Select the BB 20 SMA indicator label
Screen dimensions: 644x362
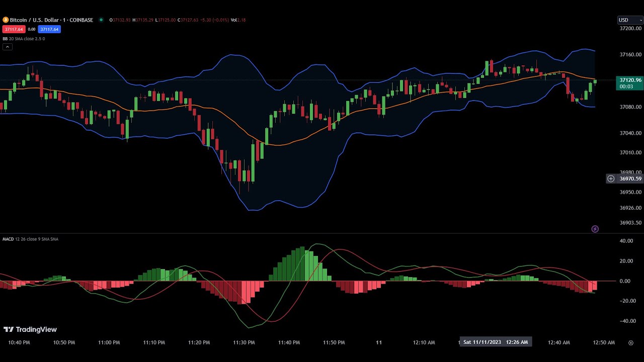[24, 39]
